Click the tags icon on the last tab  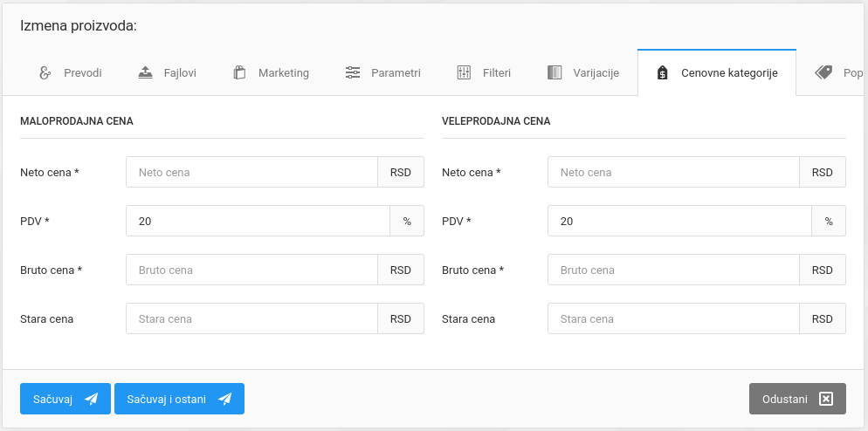pyautogui.click(x=823, y=73)
